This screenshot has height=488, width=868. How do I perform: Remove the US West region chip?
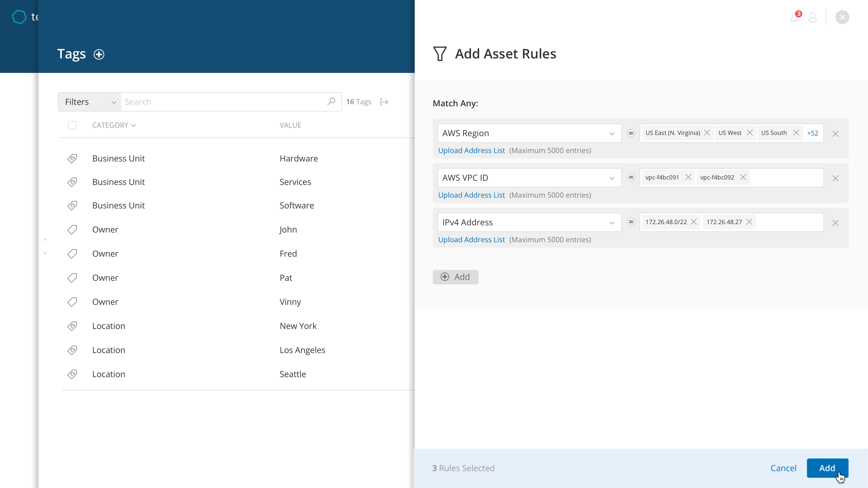point(750,133)
